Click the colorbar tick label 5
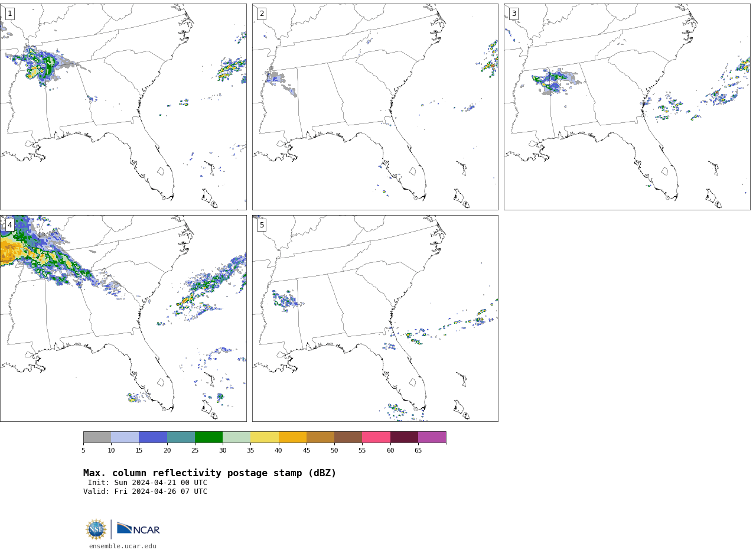This screenshot has width=756, height=553. click(x=83, y=451)
